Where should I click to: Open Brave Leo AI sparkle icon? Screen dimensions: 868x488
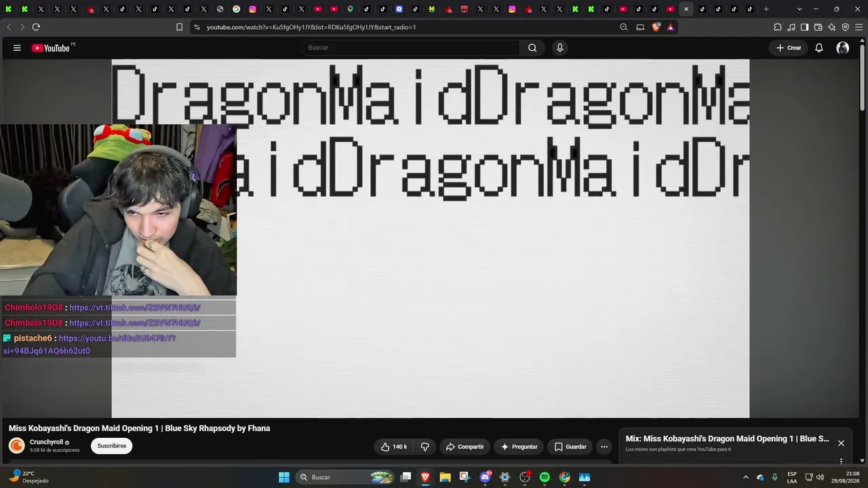point(832,27)
